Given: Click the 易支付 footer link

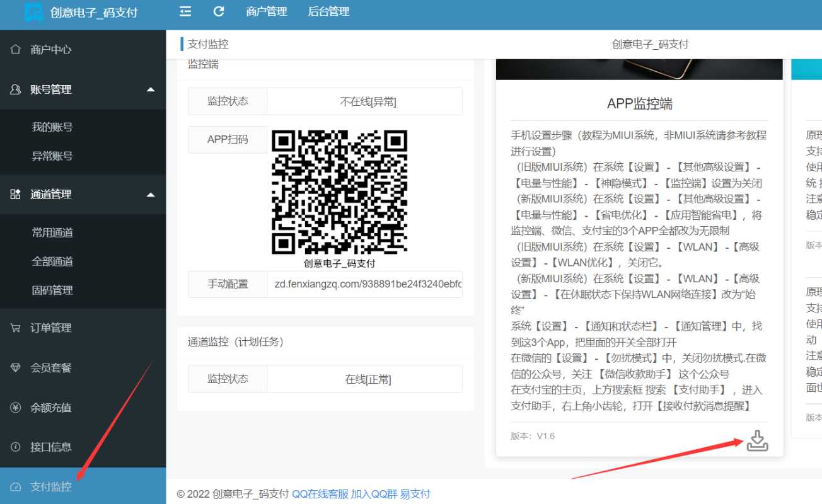Looking at the screenshot, I should [415, 494].
